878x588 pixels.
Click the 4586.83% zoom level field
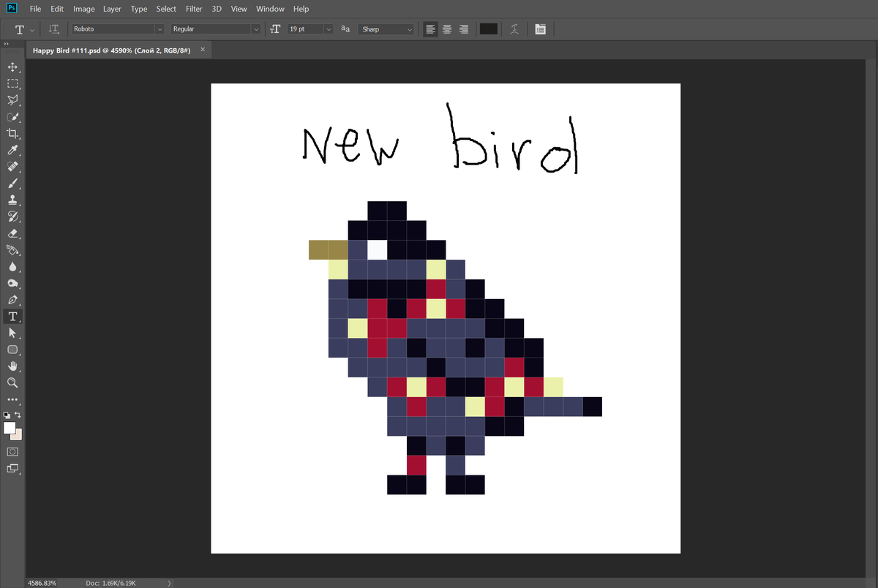tap(43, 583)
